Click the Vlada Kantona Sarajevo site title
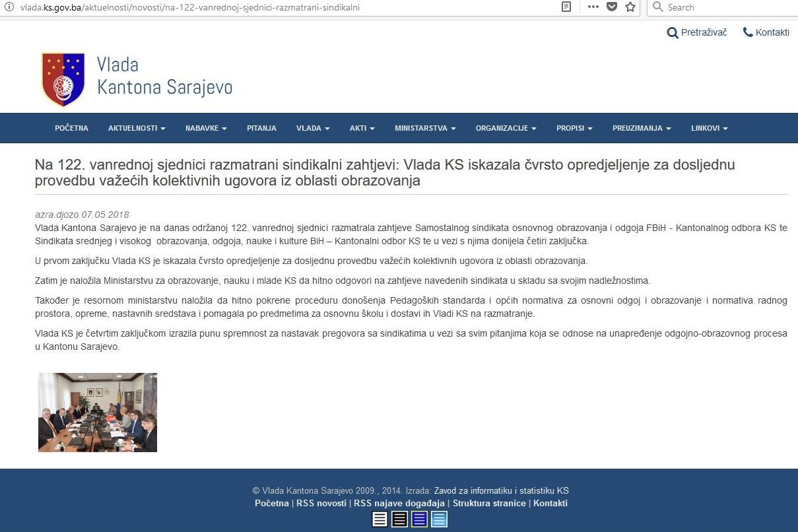 click(x=164, y=76)
